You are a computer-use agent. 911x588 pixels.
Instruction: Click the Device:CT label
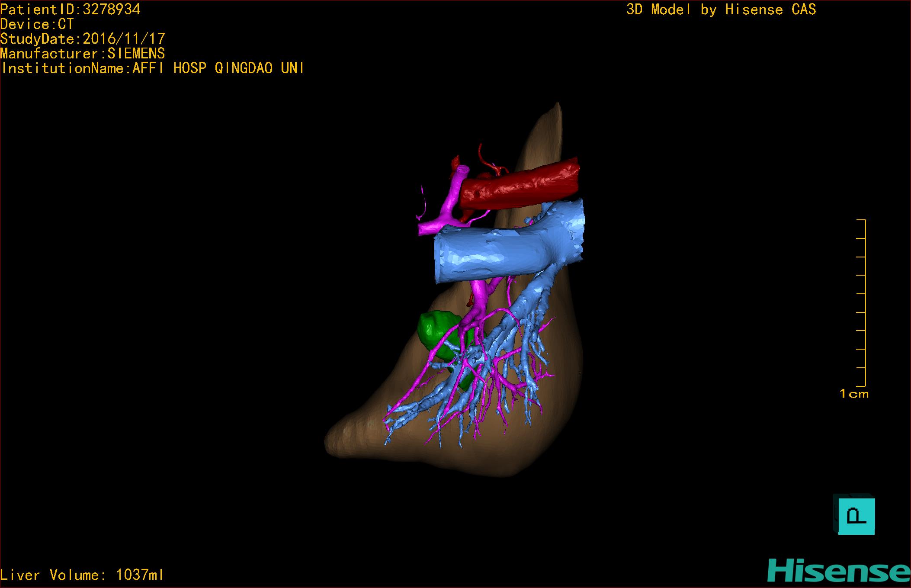coord(37,24)
